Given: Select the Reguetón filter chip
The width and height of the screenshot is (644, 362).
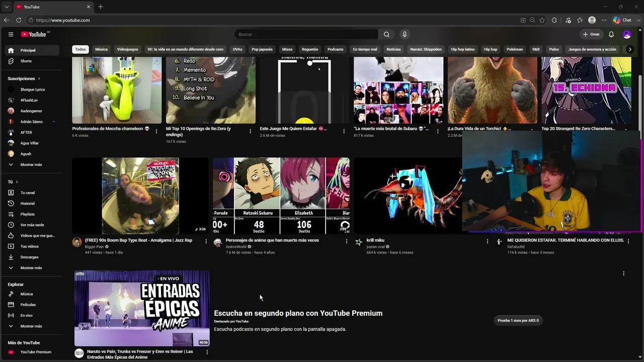Looking at the screenshot, I should coord(310,49).
